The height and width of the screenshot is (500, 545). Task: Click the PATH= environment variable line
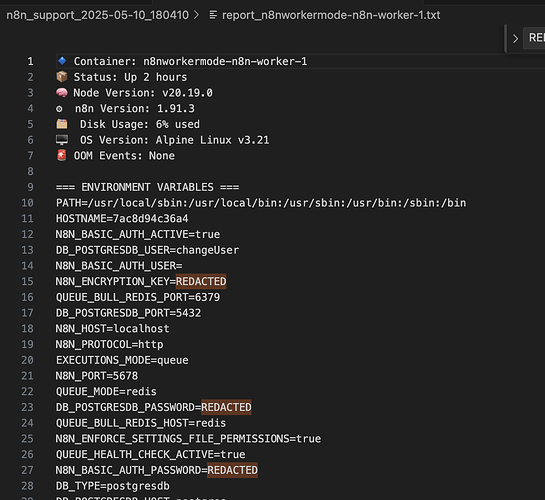(x=261, y=203)
